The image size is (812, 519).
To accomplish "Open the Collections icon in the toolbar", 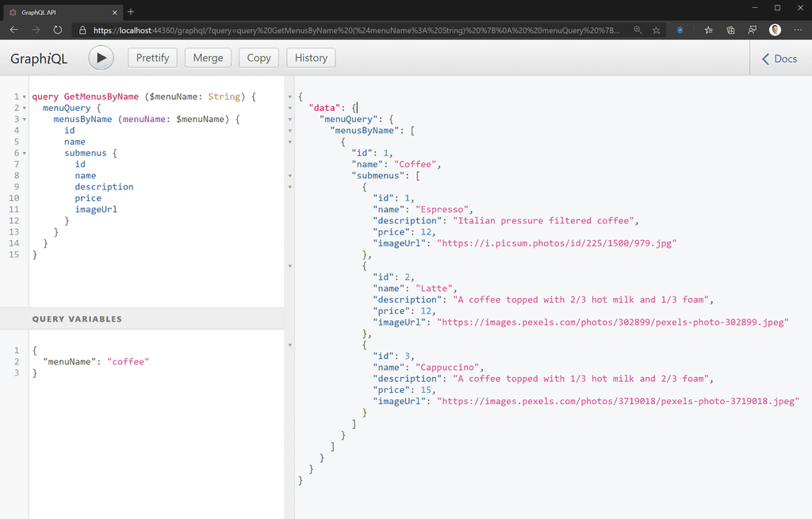I will tap(730, 29).
